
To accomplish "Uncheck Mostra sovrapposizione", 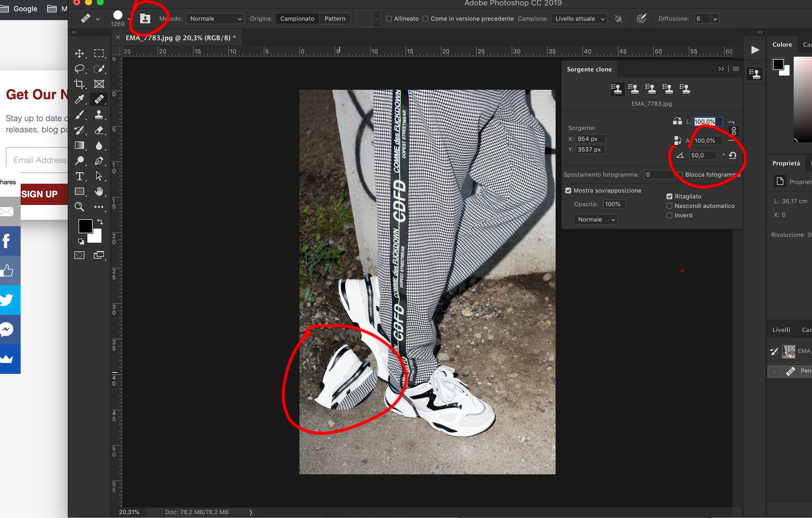I will (x=568, y=191).
